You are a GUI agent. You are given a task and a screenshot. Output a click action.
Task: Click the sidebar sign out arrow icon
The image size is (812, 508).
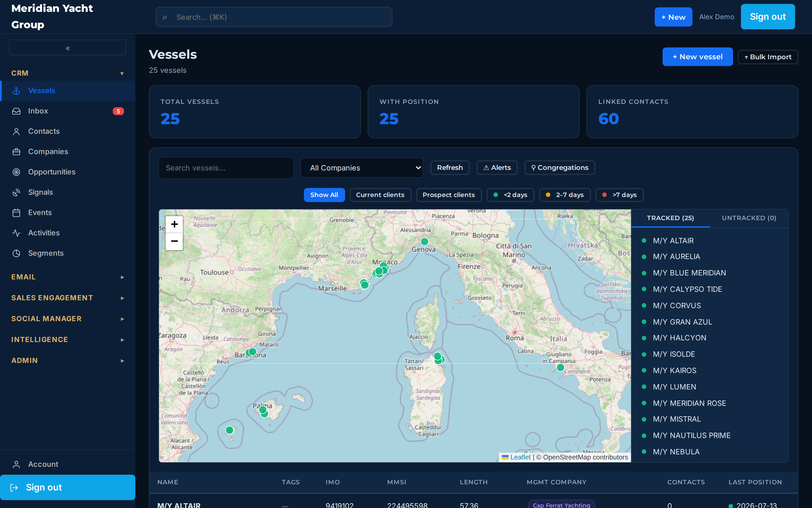pyautogui.click(x=14, y=487)
